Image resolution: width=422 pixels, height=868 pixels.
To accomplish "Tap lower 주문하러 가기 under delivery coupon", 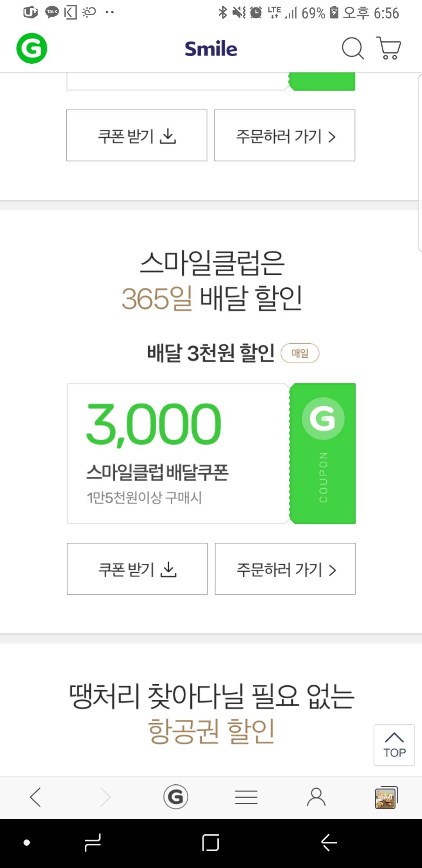I will [x=285, y=569].
